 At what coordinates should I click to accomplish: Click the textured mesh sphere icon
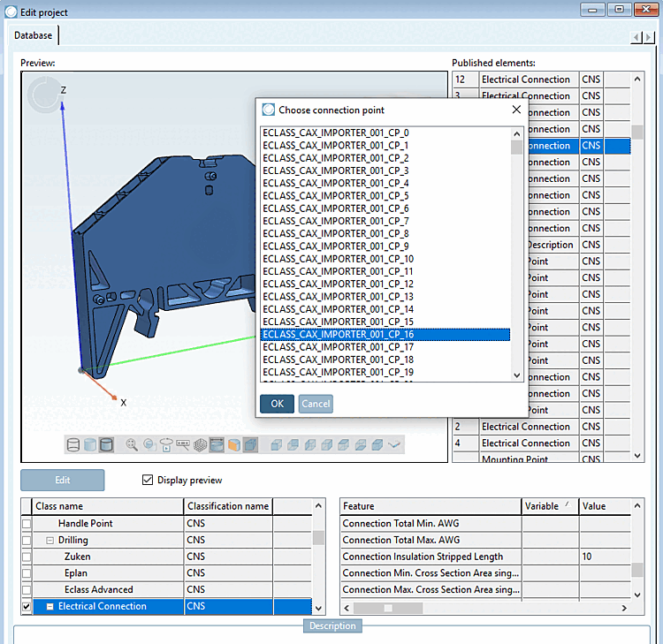click(201, 444)
